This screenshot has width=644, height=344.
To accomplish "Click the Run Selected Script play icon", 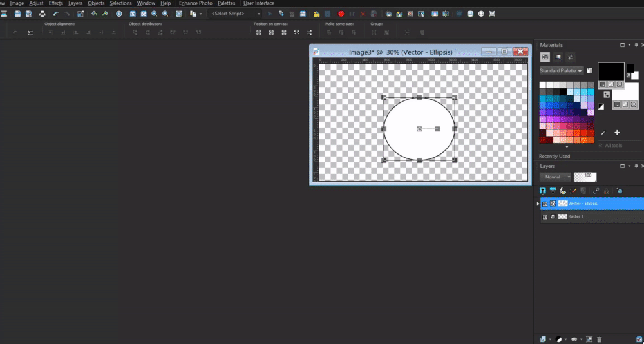I will 270,14.
